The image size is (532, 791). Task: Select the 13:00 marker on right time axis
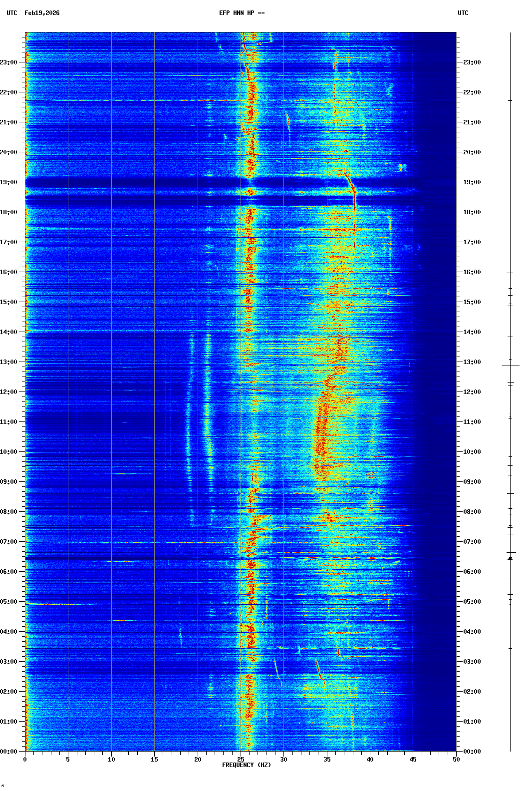coord(472,362)
